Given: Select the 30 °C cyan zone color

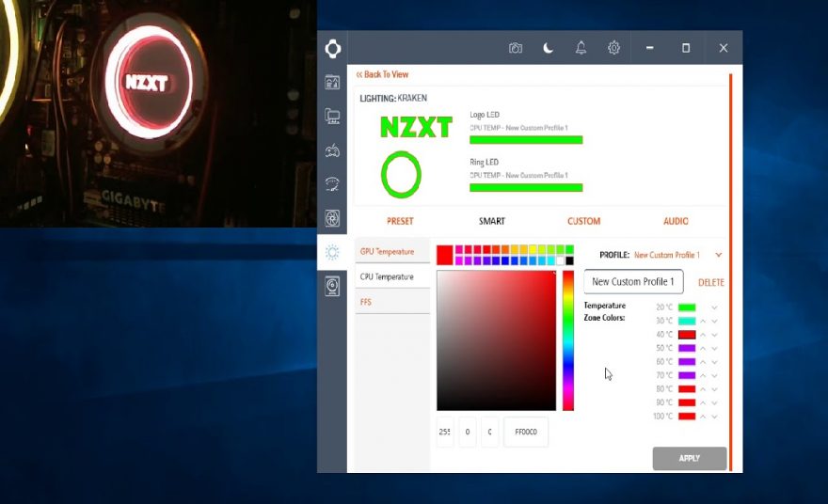Looking at the screenshot, I should [687, 321].
